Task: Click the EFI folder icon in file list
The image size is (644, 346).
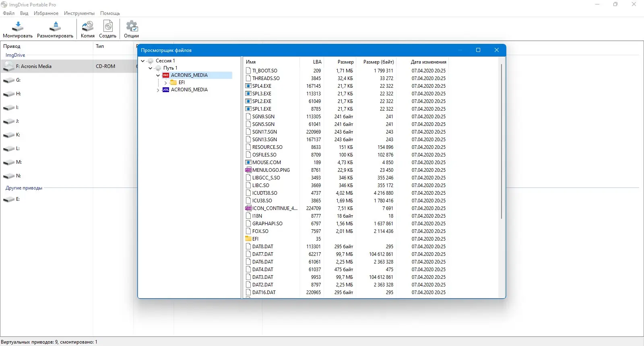Action: click(248, 239)
